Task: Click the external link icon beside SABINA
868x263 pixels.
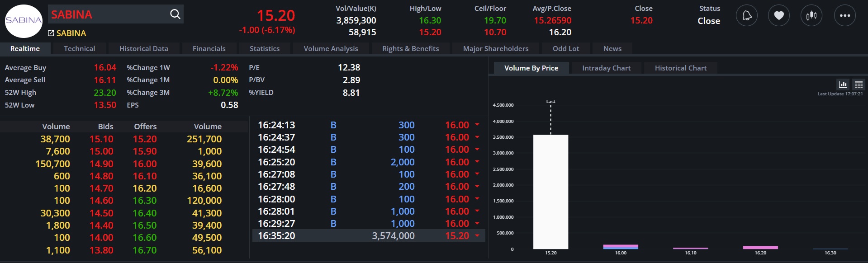Action: tap(51, 33)
